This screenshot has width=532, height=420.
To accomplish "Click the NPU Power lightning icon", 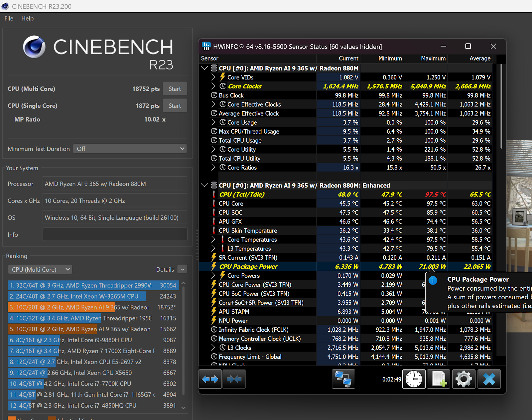I will click(x=214, y=321).
